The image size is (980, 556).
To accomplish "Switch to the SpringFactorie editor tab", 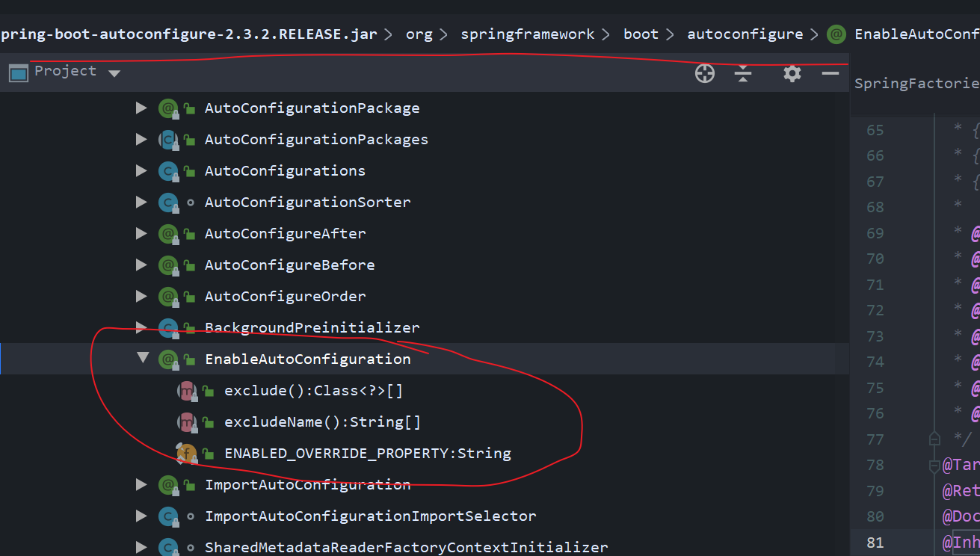I will point(917,84).
